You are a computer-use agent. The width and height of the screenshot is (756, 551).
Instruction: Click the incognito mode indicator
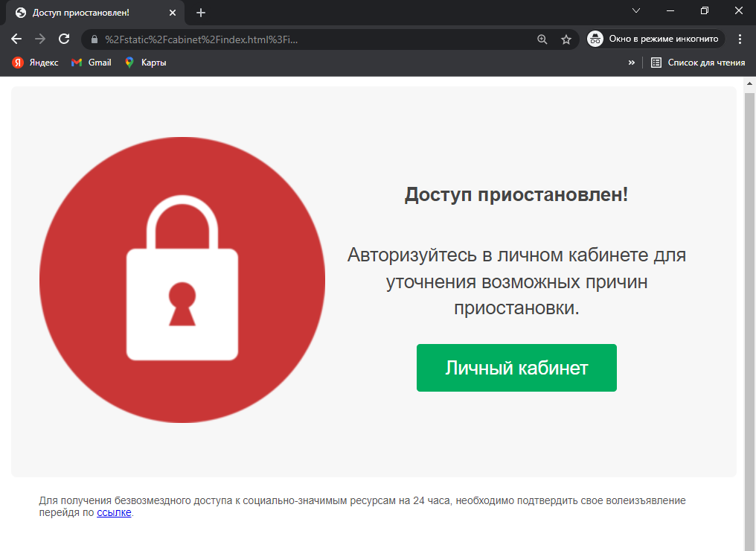point(656,39)
